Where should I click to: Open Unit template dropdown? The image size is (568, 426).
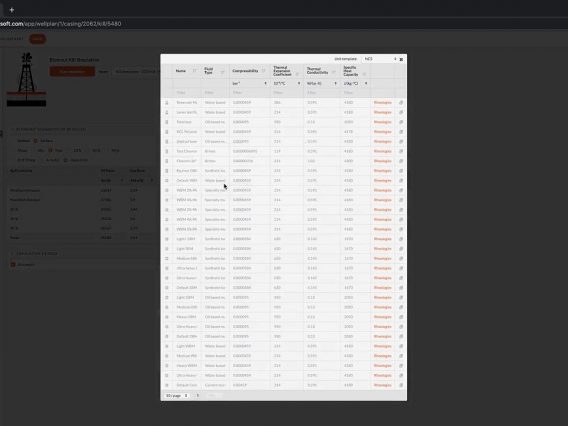(380, 59)
